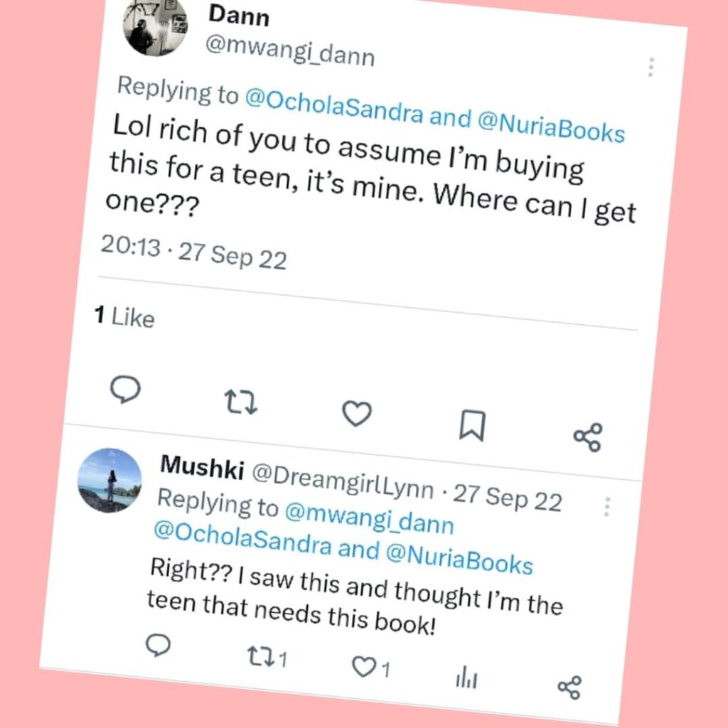The image size is (728, 728).
Task: Share Mushki's reply
Action: [x=569, y=687]
